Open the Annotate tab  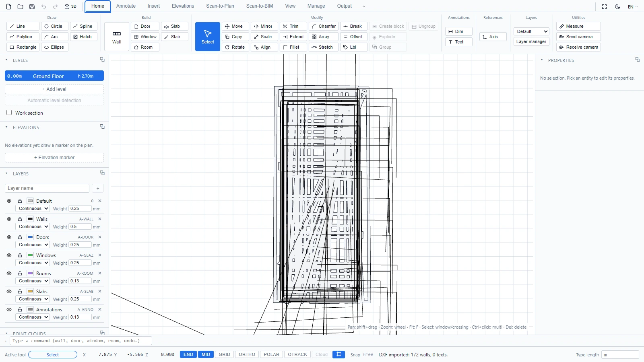126,6
